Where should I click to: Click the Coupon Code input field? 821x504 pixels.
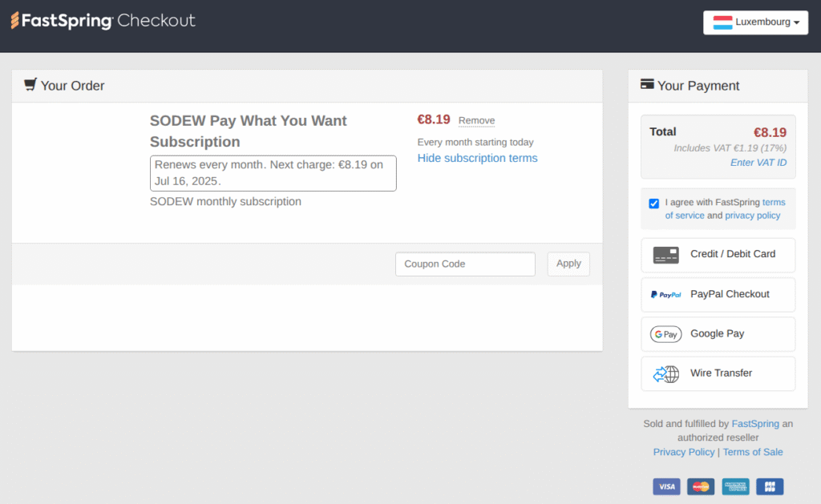[465, 264]
